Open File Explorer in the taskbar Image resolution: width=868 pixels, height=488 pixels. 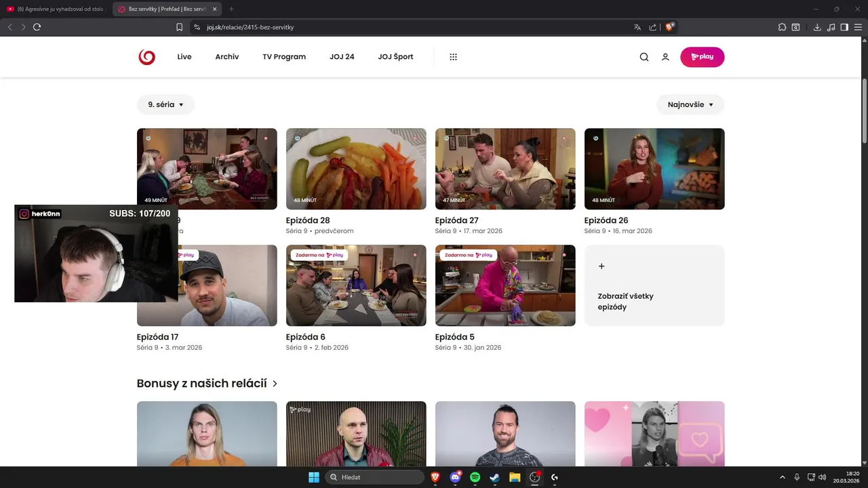point(515,477)
